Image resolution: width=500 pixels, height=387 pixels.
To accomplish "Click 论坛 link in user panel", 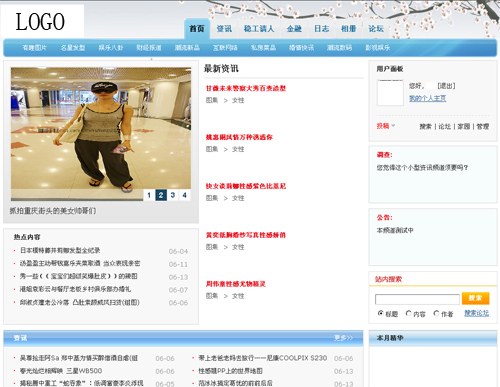I will pos(444,126).
